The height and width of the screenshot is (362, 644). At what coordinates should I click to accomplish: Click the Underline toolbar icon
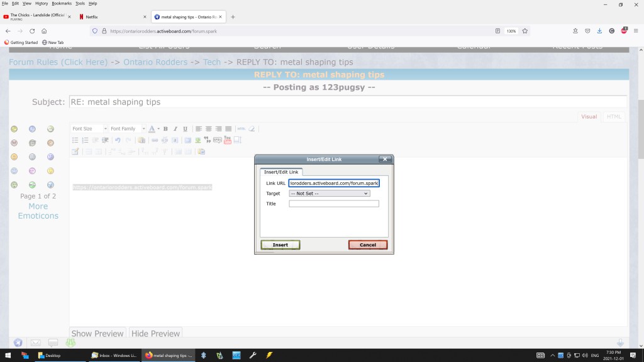[185, 129]
